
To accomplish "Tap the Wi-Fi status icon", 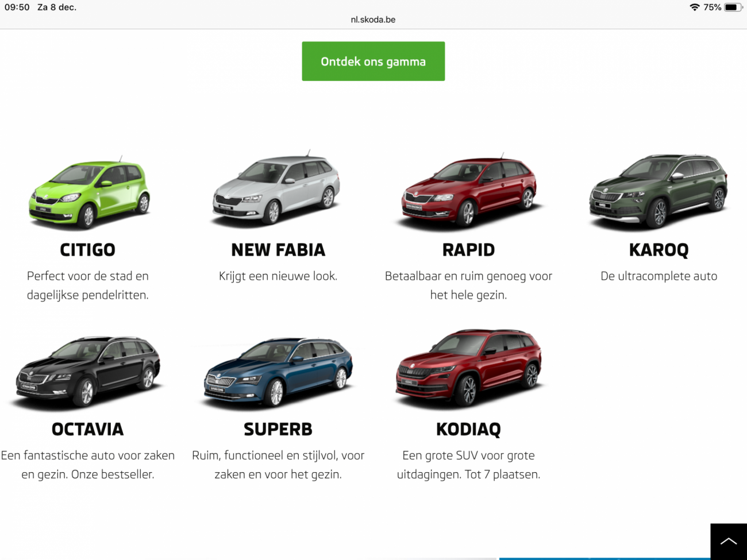I will 695,7.
